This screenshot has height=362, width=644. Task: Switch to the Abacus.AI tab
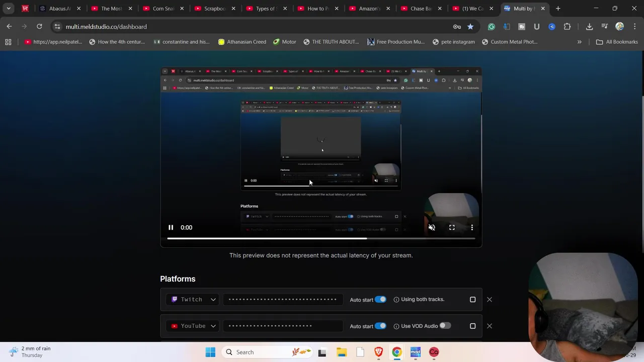[60, 9]
